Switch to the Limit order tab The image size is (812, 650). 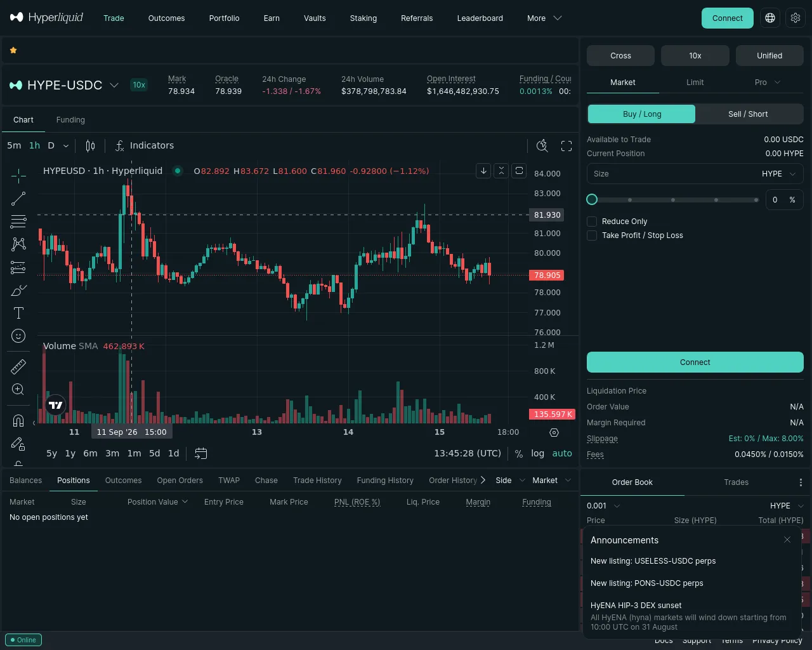point(695,83)
